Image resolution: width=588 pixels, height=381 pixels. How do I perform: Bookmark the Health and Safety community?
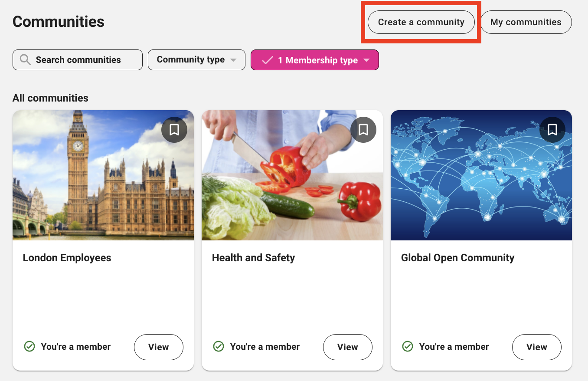pos(363,130)
